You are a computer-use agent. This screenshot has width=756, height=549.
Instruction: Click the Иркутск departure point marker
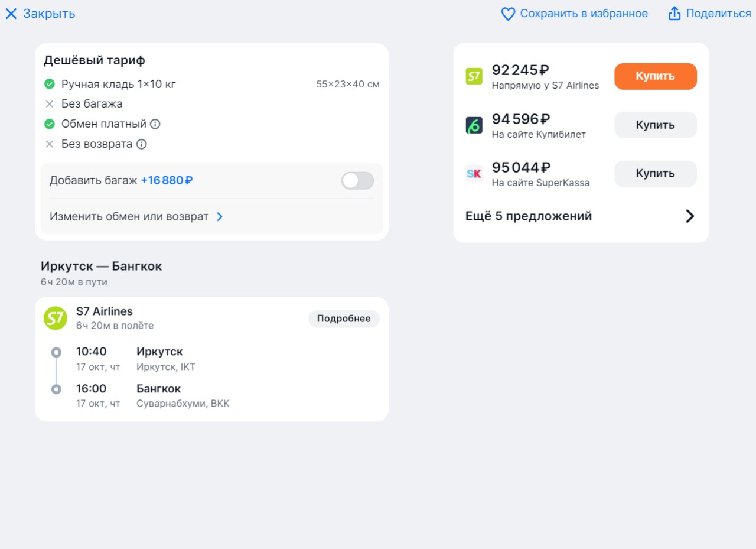point(56,353)
